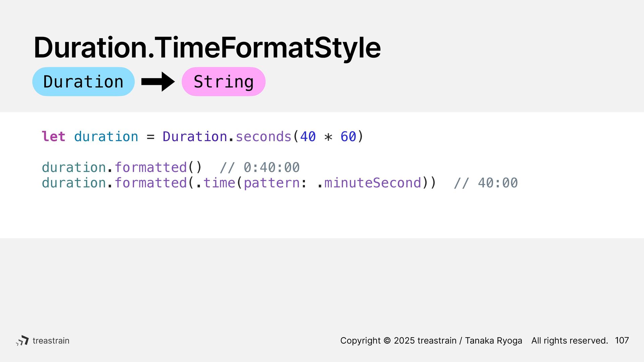Click the '// 0:40:00' comment
The image size is (644, 362).
click(x=260, y=167)
